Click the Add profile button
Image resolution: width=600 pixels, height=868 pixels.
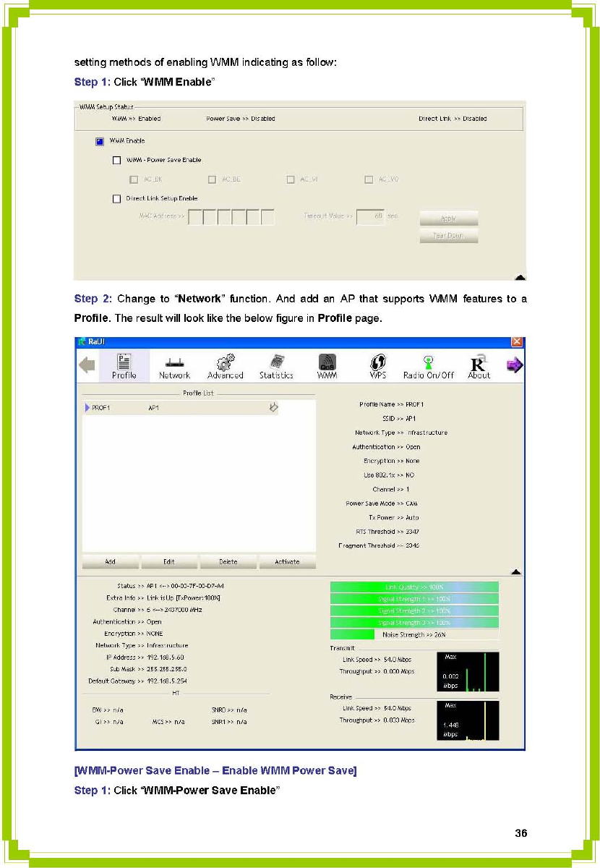[x=111, y=562]
